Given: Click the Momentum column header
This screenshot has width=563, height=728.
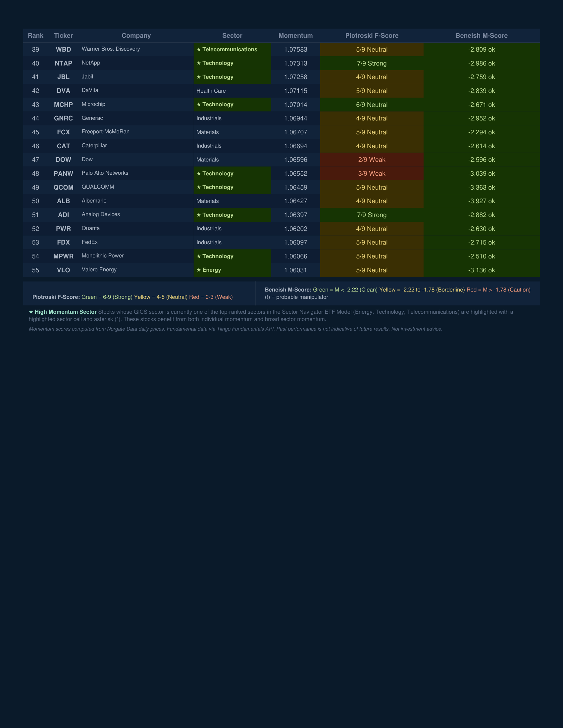Looking at the screenshot, I should point(295,36).
